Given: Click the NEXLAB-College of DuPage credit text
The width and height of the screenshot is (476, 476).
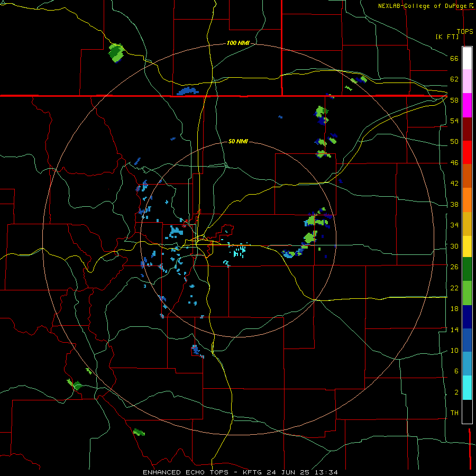Looking at the screenshot, I should 423,6.
